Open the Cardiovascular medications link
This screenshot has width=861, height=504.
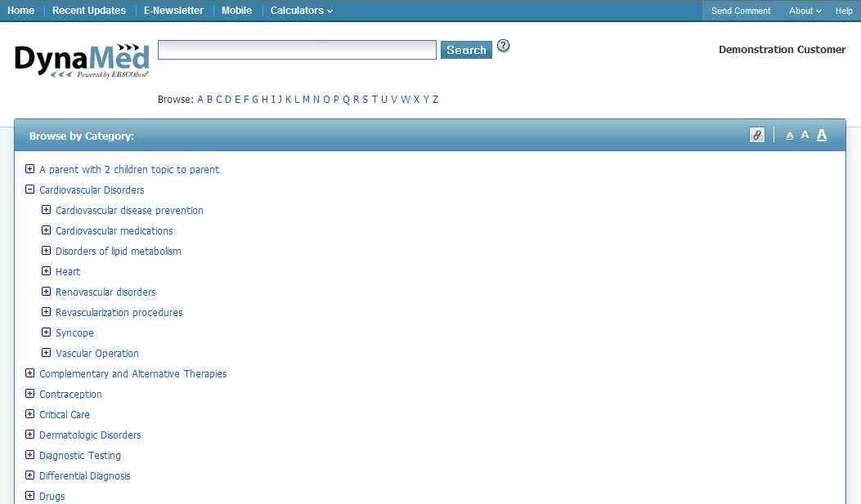click(x=114, y=231)
